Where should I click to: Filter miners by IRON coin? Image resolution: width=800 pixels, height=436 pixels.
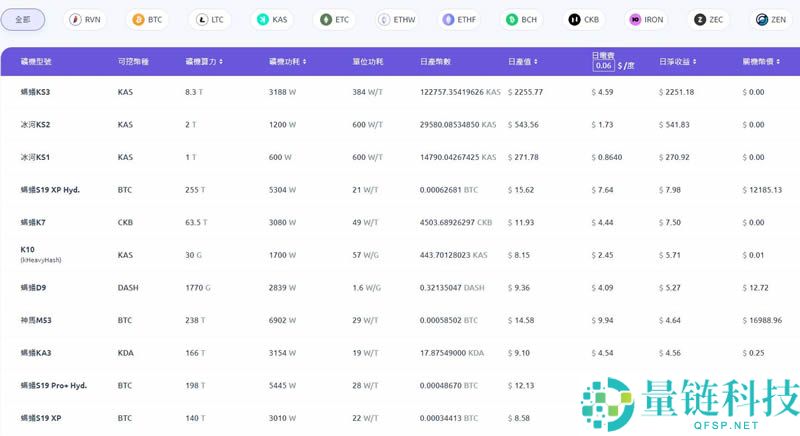(x=646, y=20)
